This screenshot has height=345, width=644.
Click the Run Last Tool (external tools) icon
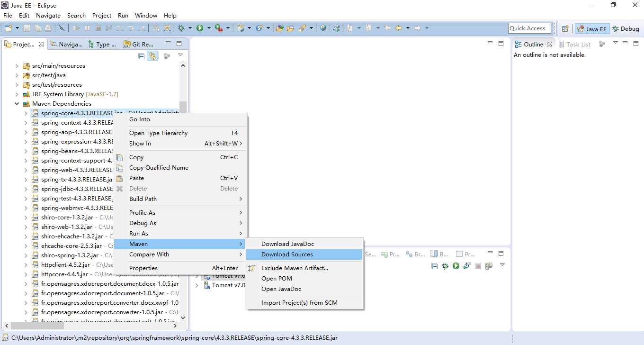tap(218, 28)
